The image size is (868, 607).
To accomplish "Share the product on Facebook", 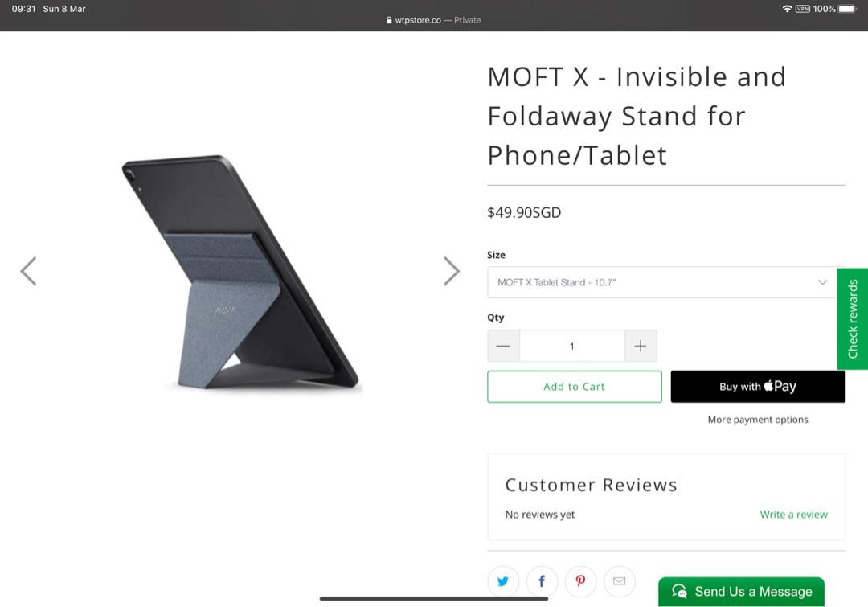I will pos(541,580).
